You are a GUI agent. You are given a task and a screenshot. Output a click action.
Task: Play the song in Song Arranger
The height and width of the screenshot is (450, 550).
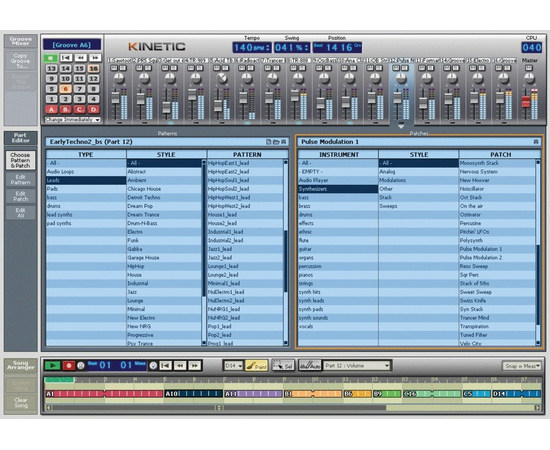[53, 366]
